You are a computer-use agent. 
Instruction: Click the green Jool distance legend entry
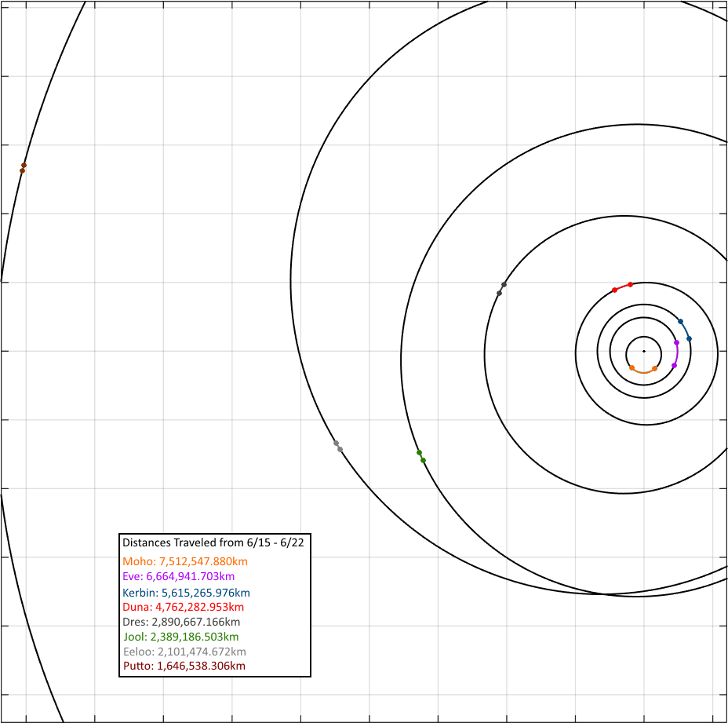click(181, 637)
